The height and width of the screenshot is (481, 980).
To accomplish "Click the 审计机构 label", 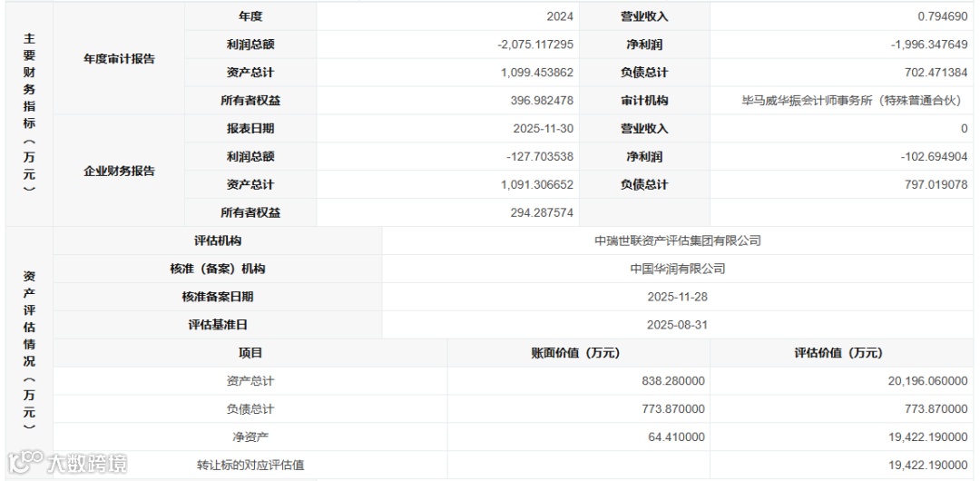I will click(643, 101).
